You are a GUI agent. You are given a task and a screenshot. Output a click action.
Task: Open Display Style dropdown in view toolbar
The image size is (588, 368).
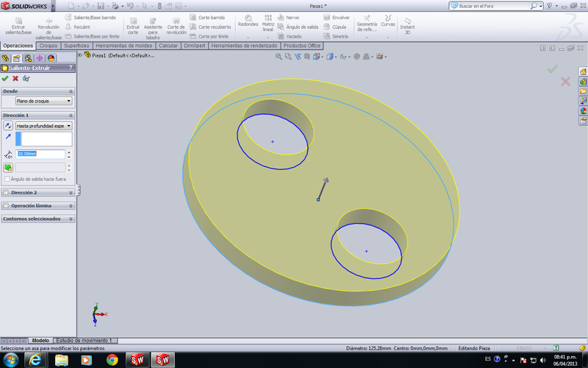pyautogui.click(x=331, y=57)
